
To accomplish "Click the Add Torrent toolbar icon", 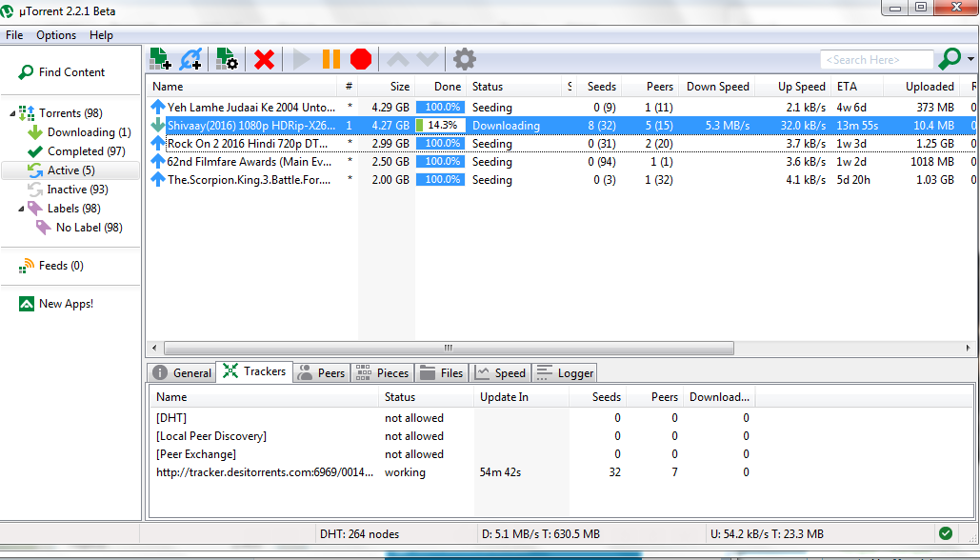I will click(160, 60).
